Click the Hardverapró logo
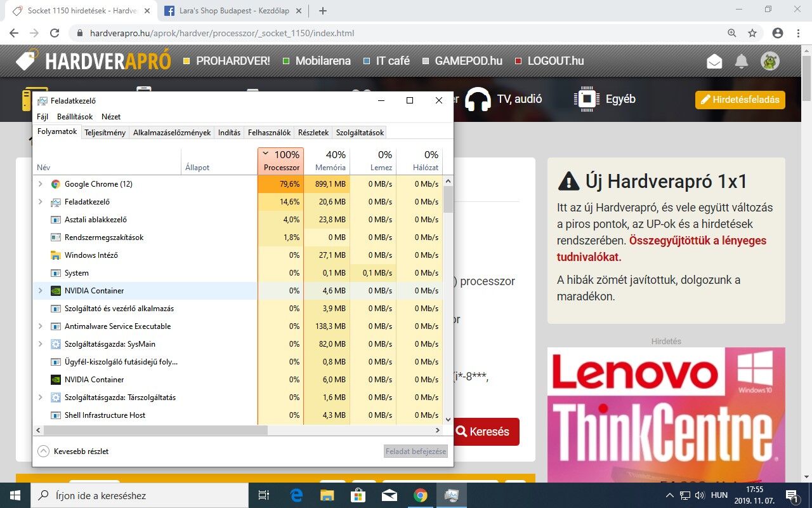This screenshot has height=508, width=812. coord(94,61)
